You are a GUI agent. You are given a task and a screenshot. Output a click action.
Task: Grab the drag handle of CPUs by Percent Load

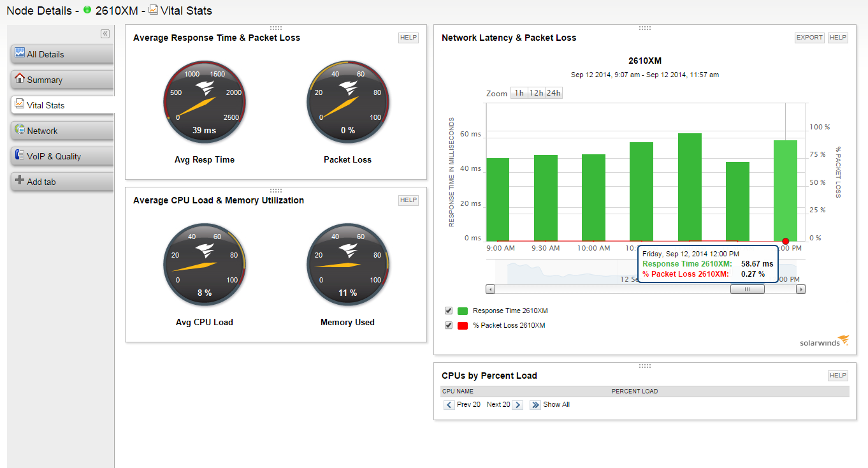(644, 366)
